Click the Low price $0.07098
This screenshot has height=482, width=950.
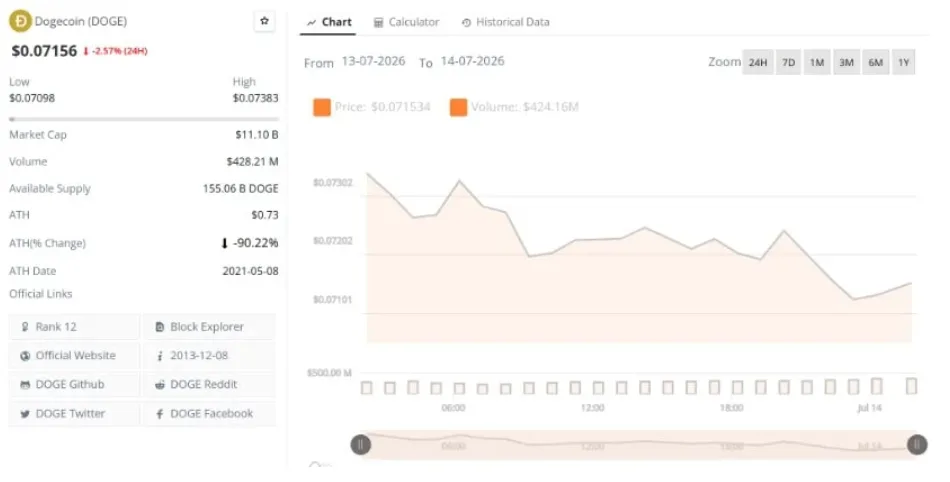32,98
